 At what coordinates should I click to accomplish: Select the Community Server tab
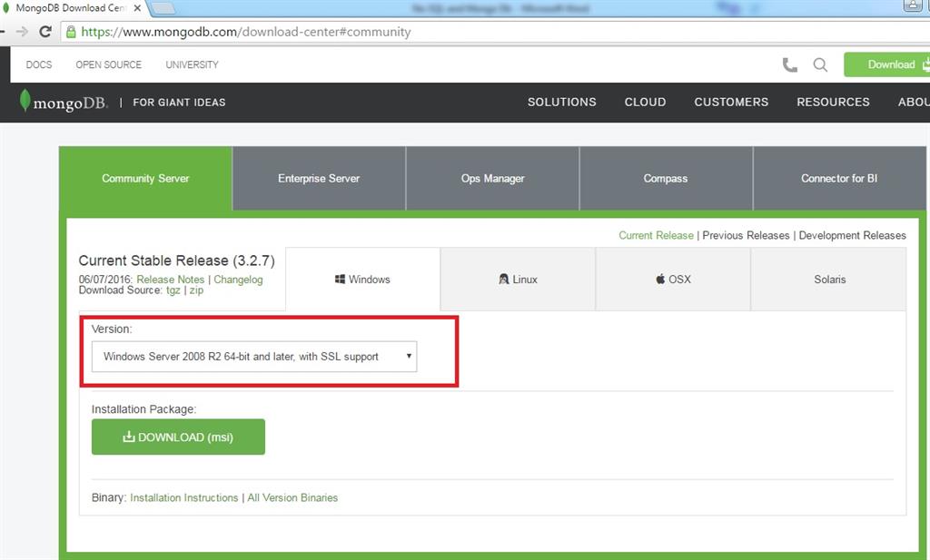coord(145,179)
